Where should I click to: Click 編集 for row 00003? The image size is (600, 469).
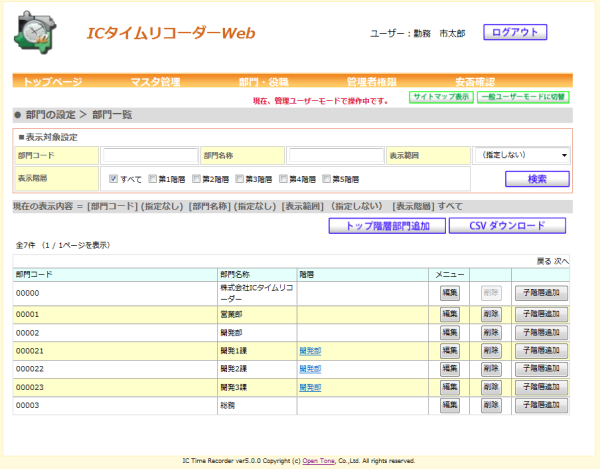(450, 405)
